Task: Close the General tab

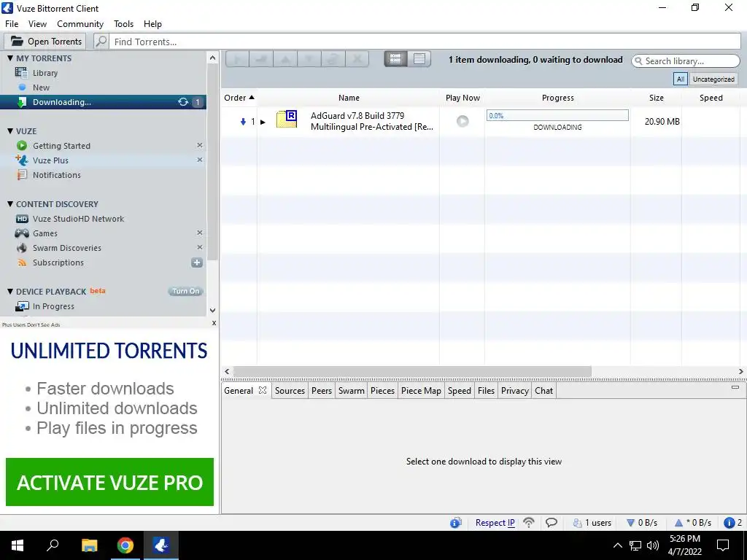Action: pos(263,390)
